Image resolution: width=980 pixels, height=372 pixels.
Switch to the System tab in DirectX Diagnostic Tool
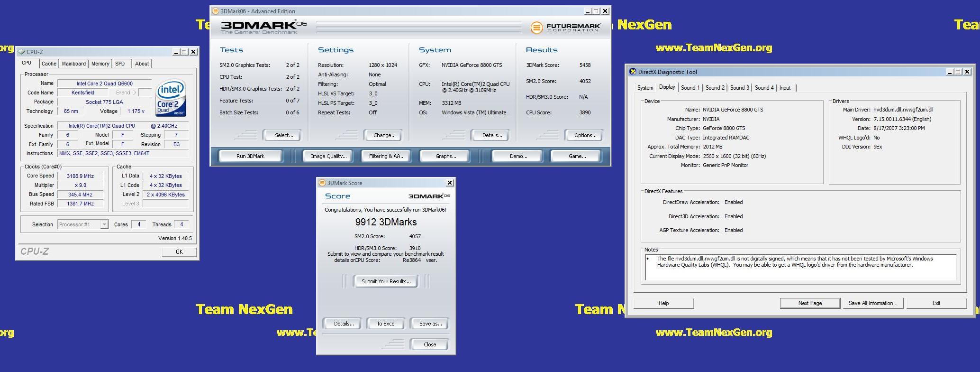(645, 88)
